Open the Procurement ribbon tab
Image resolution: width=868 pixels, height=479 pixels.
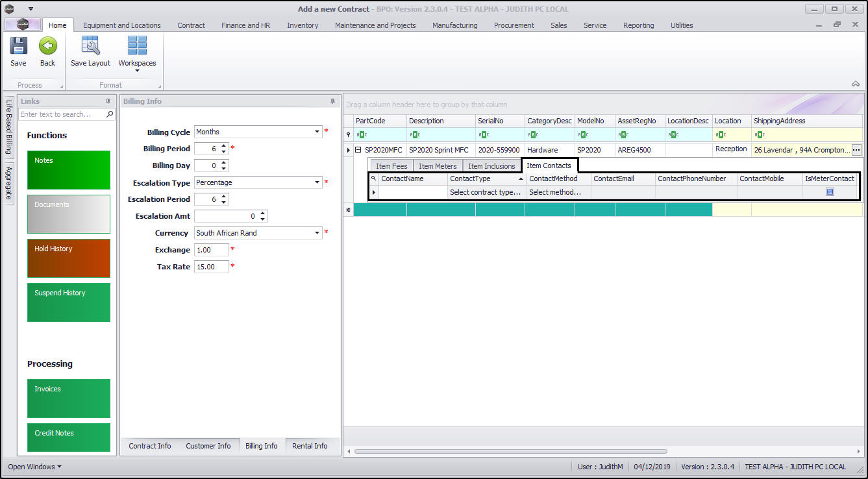514,25
